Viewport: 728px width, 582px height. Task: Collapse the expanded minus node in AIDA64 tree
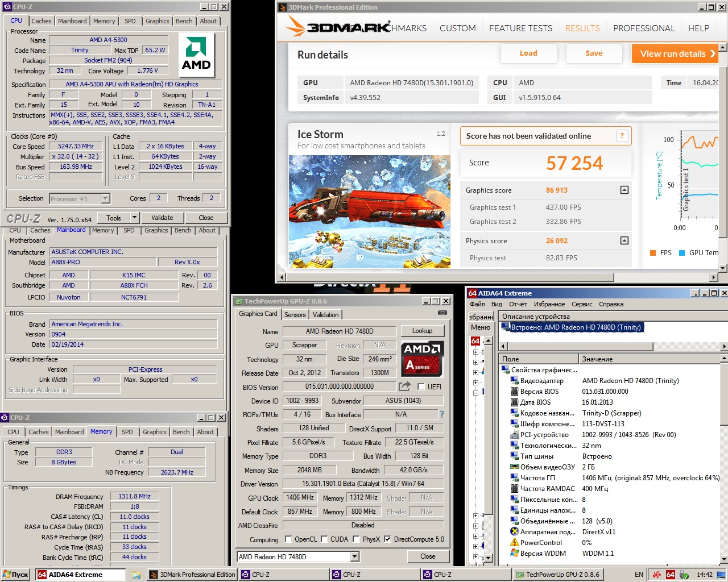coord(475,392)
